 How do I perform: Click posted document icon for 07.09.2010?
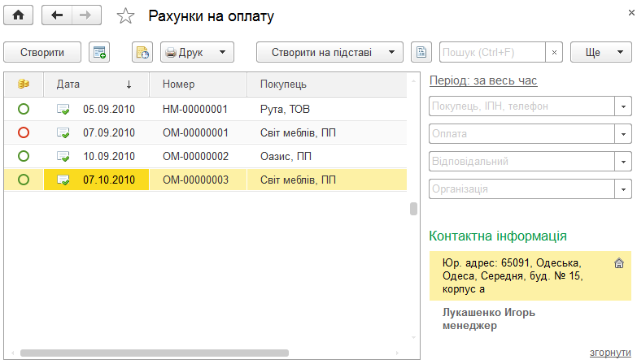[63, 132]
